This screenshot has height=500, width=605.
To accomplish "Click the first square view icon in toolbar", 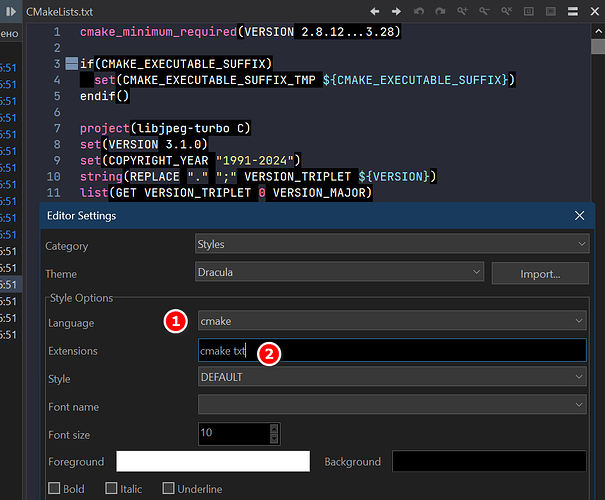I will [529, 12].
